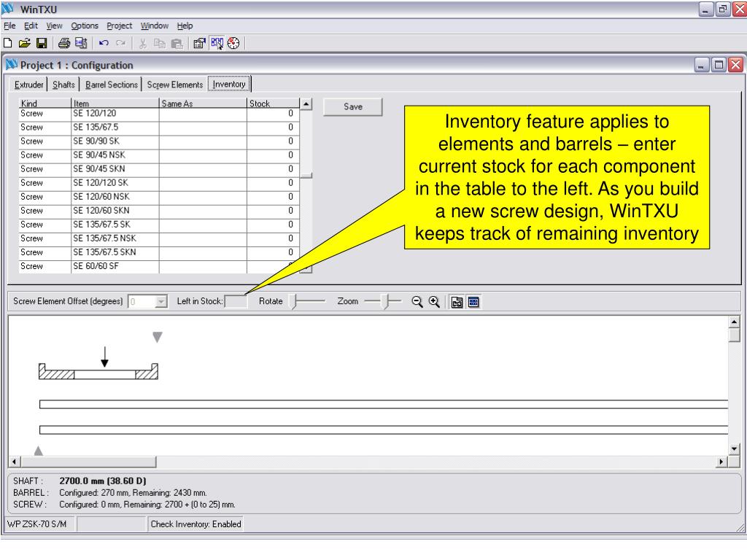The image size is (747, 560).
Task: Click the Rotate slider handle
Action: point(295,301)
